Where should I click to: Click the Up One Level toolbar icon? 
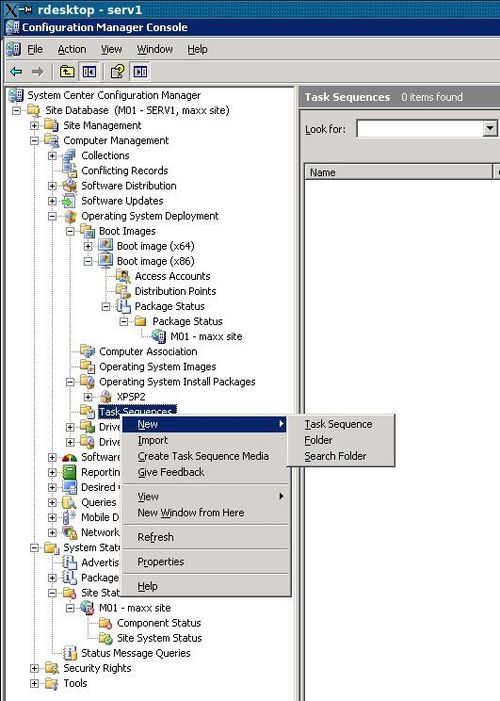67,72
